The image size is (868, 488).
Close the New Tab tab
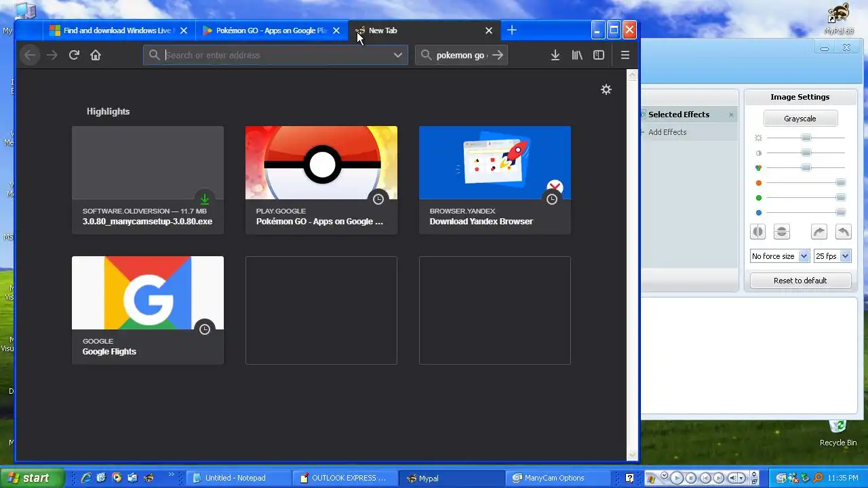click(489, 30)
